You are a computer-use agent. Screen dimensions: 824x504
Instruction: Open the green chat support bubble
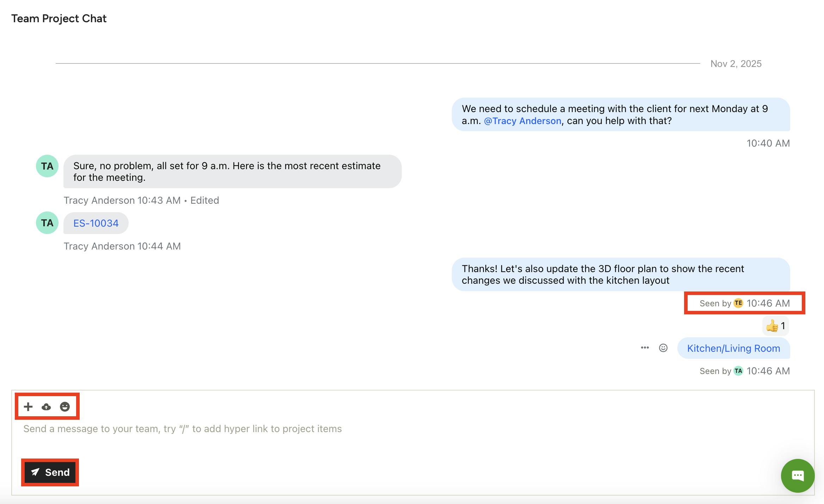[x=797, y=475]
